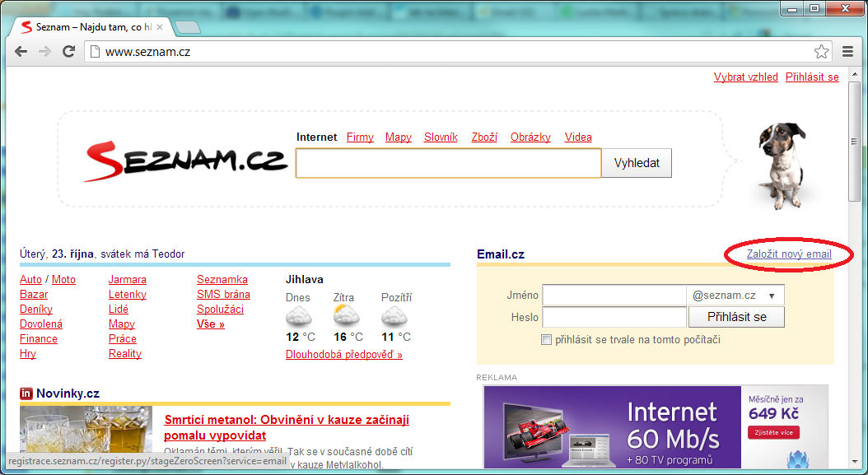Open the Spolužáci link
Screen dimensions: 868x475
coord(221,309)
